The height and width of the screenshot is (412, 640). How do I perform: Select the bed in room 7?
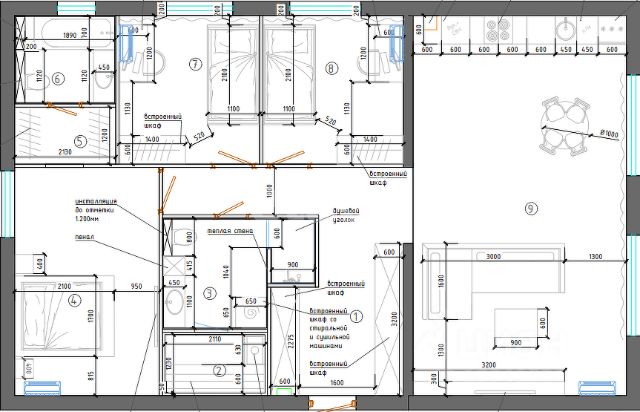click(233, 73)
